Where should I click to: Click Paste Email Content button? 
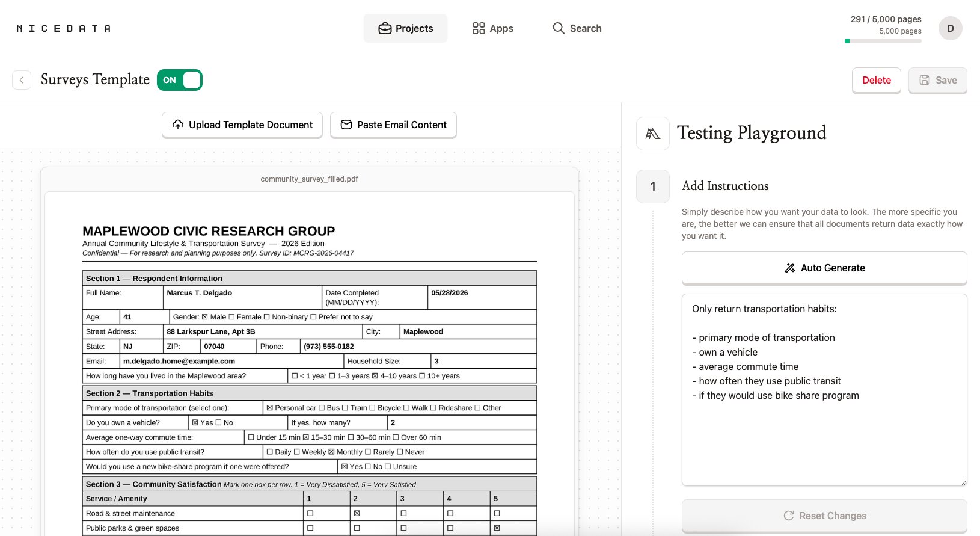(393, 125)
